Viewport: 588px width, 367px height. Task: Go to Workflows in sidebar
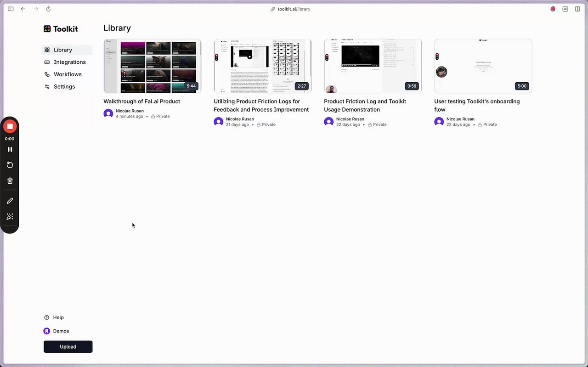click(67, 74)
